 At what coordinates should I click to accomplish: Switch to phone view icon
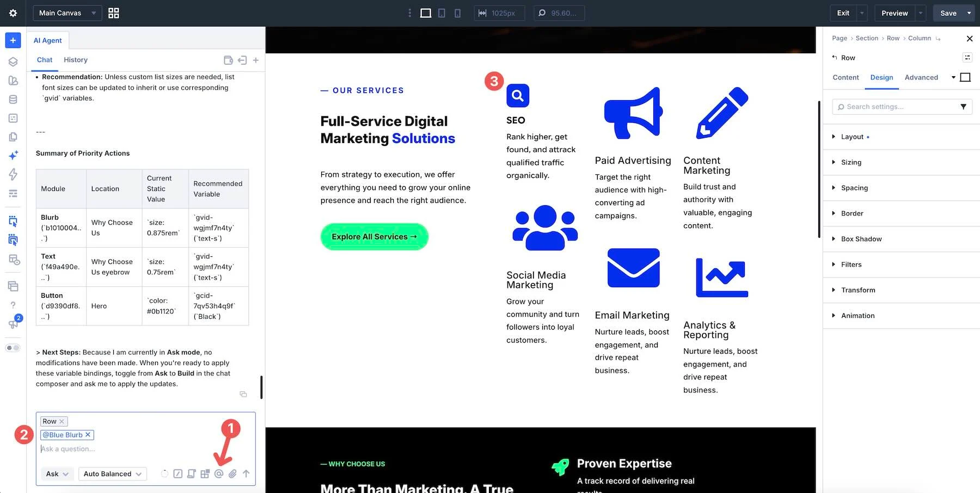point(457,13)
